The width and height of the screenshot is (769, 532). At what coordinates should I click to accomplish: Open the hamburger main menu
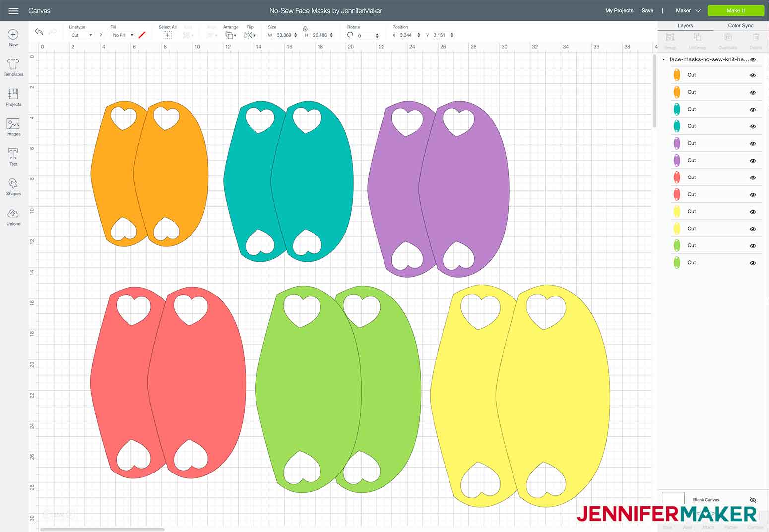[x=13, y=10]
